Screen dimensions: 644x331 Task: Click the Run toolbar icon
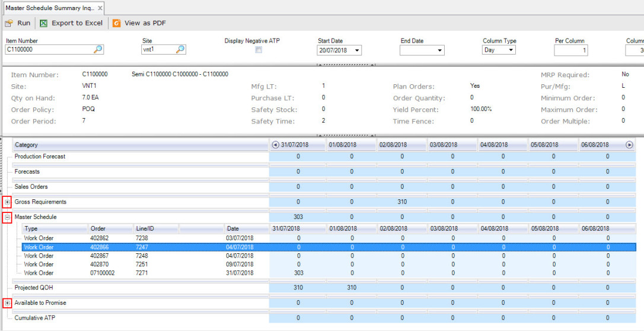9,23
